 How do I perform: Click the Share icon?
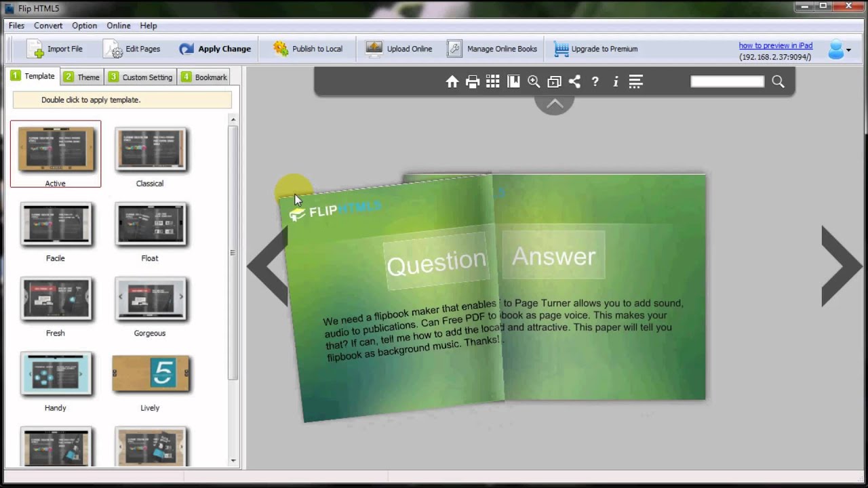[x=574, y=81]
